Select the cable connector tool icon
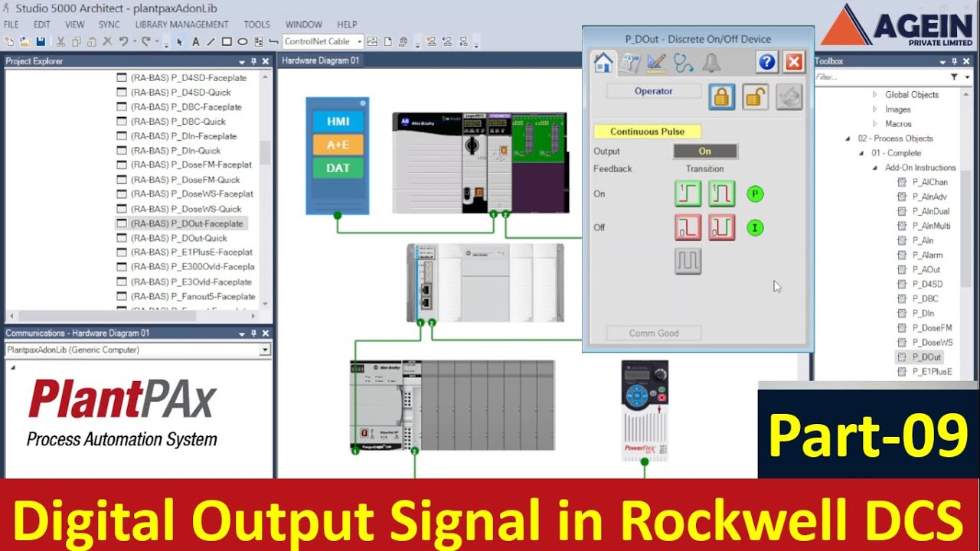980x551 pixels. click(273, 41)
